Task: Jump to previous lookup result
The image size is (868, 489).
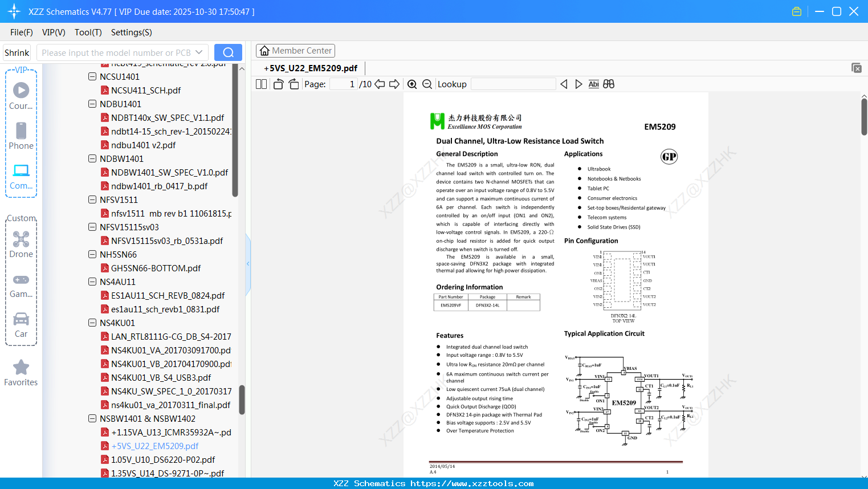Action: coord(564,84)
